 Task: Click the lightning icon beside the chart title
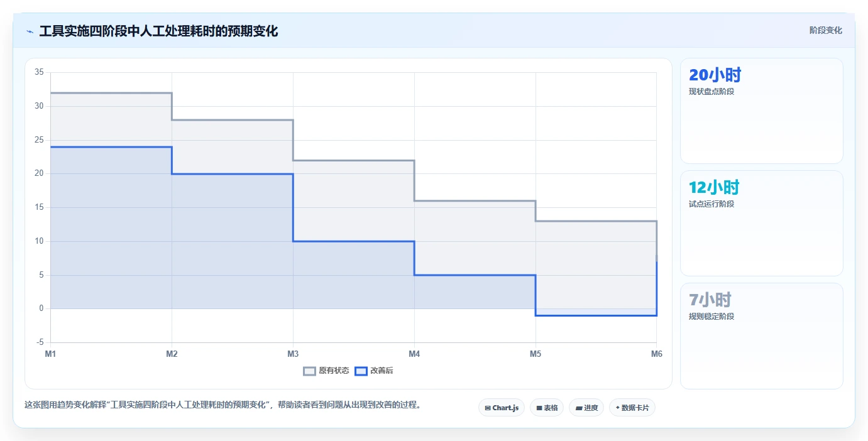pyautogui.click(x=30, y=31)
